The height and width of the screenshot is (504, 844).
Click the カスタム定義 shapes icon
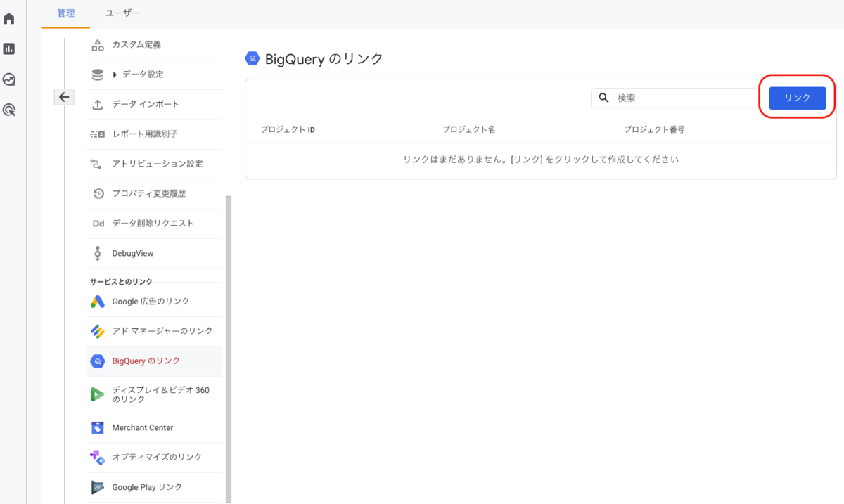[x=98, y=45]
